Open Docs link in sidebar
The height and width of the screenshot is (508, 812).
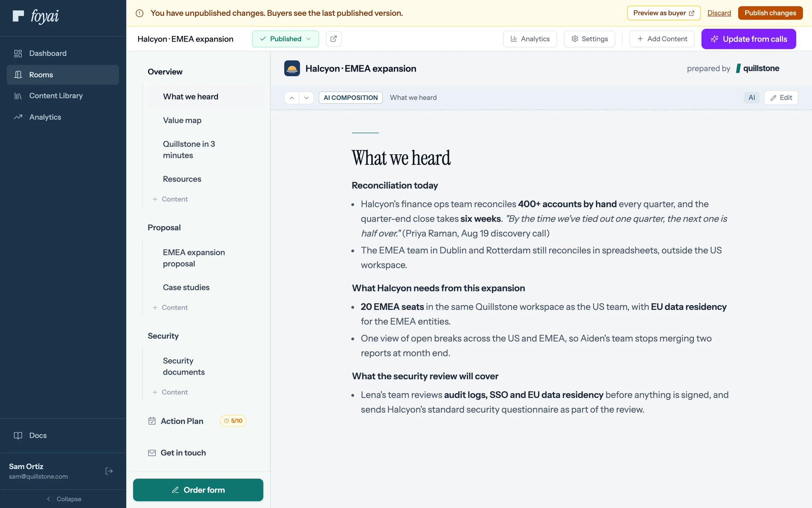(63, 435)
